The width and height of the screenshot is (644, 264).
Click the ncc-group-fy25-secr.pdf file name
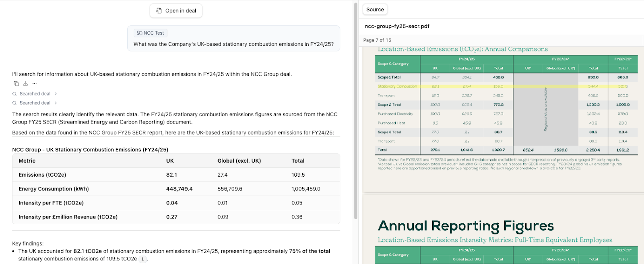click(x=397, y=26)
